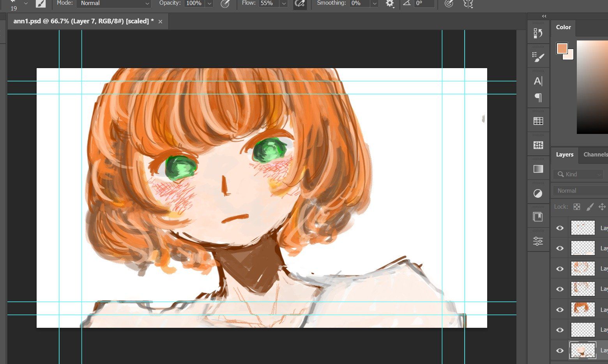Click the Flow percentage input field
This screenshot has width=608, height=364.
(267, 4)
